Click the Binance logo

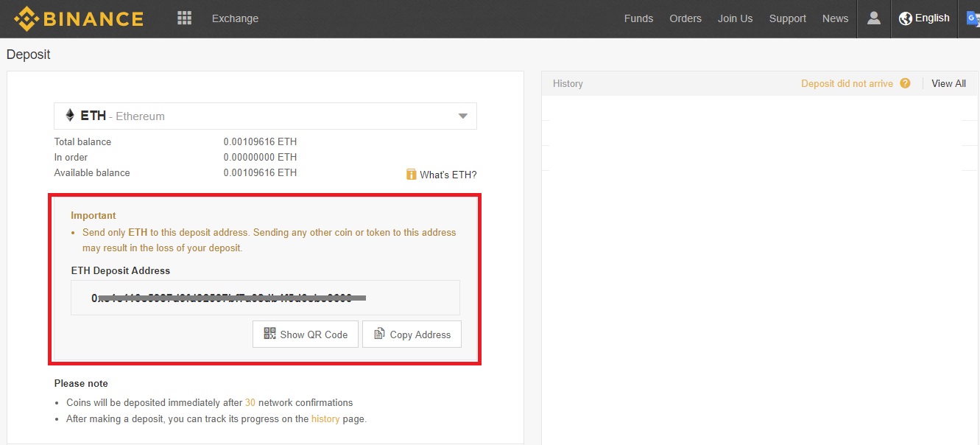pyautogui.click(x=79, y=18)
